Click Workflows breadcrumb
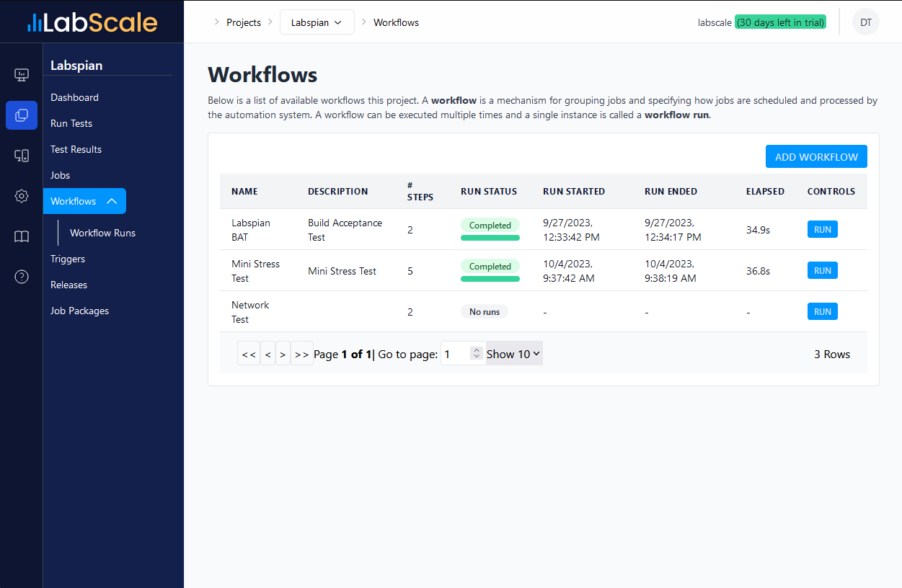 point(396,22)
